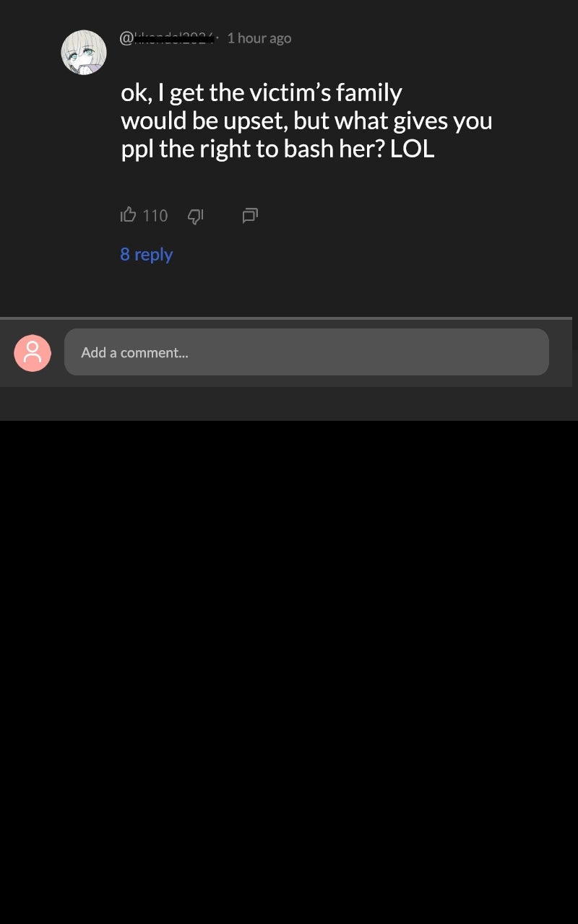Screen dimensions: 578x924
Task: Open the redacted @username of the commenter
Action: tap(167, 38)
